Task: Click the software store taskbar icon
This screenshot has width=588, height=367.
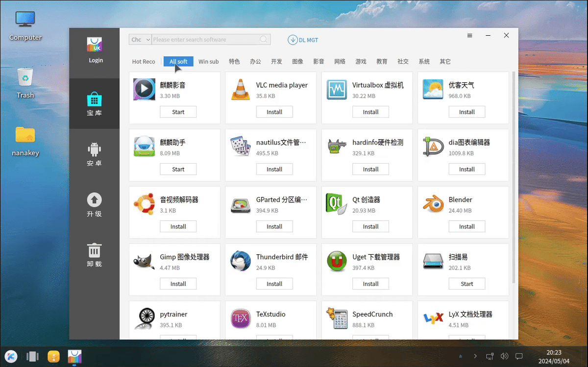Action: 75,356
